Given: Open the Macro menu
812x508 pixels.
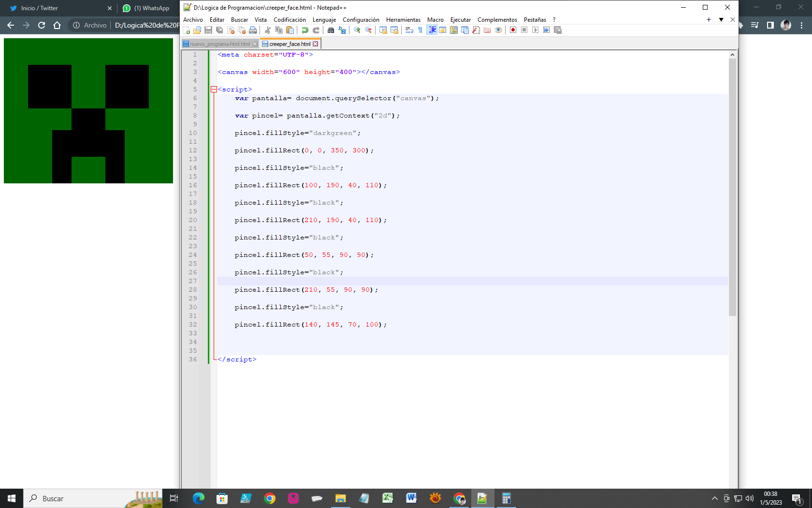Looking at the screenshot, I should coord(435,20).
